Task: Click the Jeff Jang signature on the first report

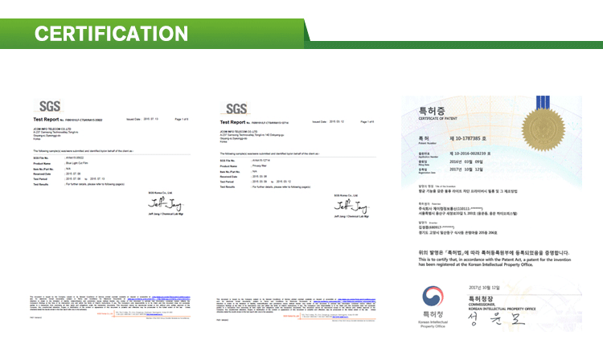Action: coord(166,204)
